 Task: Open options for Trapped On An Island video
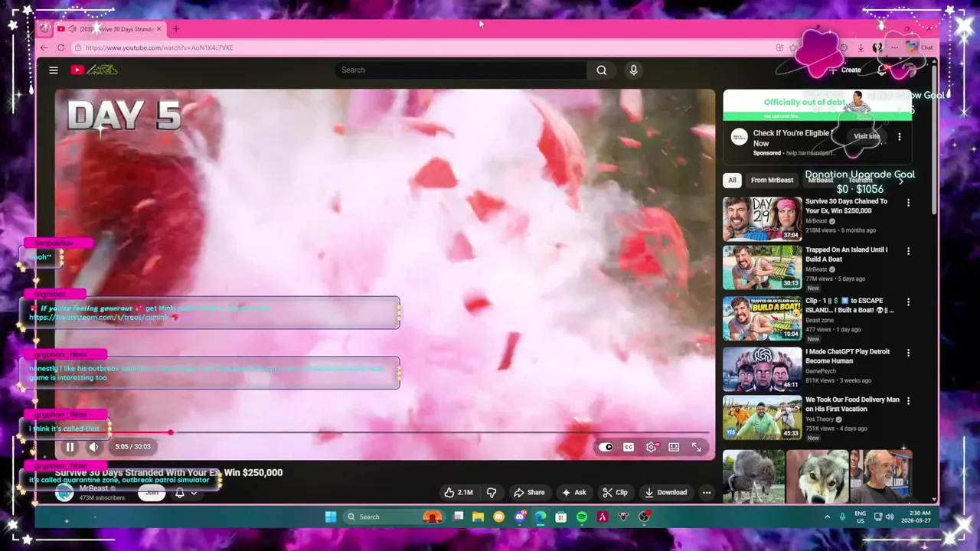[909, 251]
